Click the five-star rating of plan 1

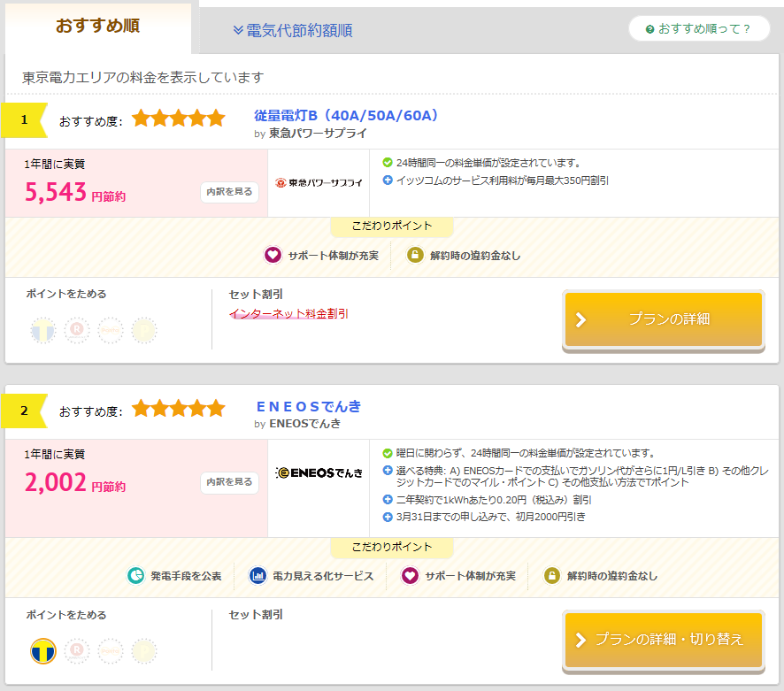tap(179, 119)
